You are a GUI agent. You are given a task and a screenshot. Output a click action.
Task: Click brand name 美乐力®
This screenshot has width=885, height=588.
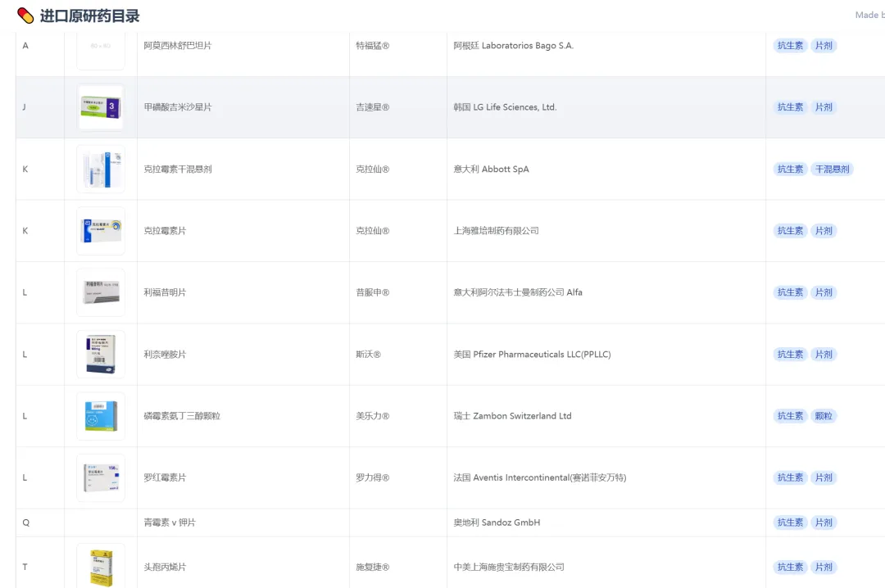pos(373,416)
